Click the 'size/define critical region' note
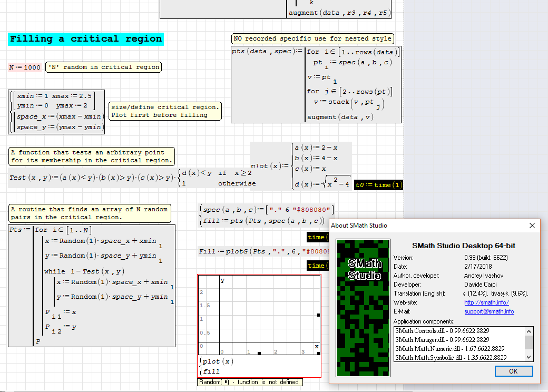Image resolution: width=548 pixels, height=392 pixels. click(x=165, y=111)
